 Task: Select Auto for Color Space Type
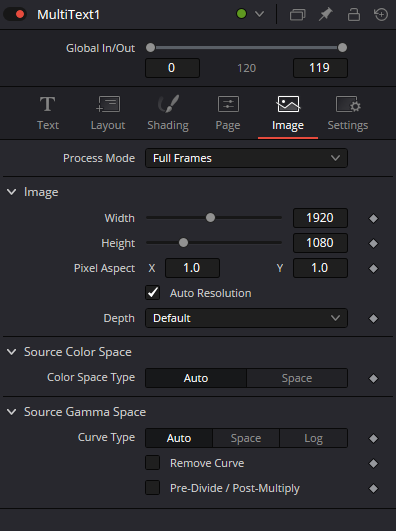[x=196, y=378]
